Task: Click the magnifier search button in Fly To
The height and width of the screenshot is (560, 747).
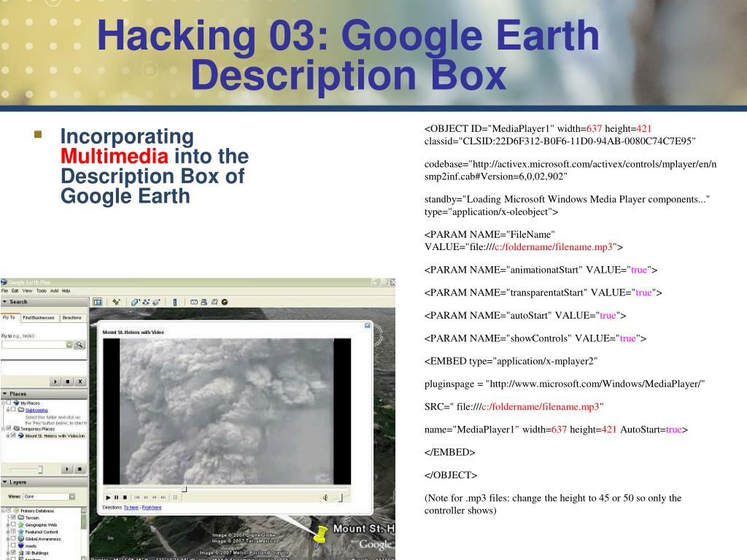Action: [80, 344]
